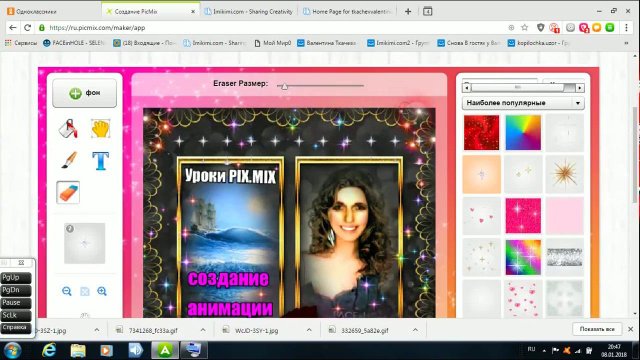The image size is (640, 360).
Task: Click the RU language indicator in tray
Action: 531,349
